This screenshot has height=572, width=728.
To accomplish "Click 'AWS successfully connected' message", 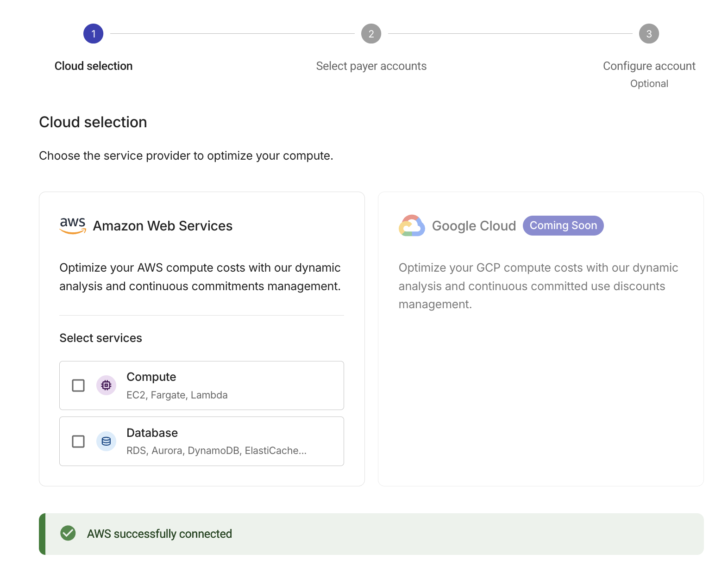I will pyautogui.click(x=159, y=534).
